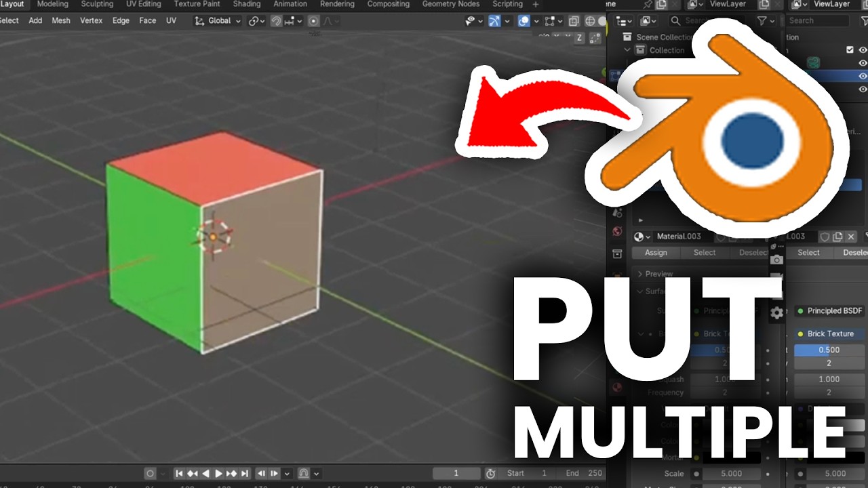Click the Z axis on navigation gizmo
The height and width of the screenshot is (488, 868).
coord(580,38)
